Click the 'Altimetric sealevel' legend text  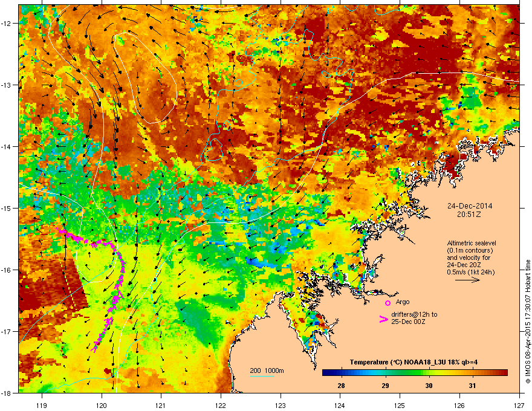pyautogui.click(x=471, y=243)
